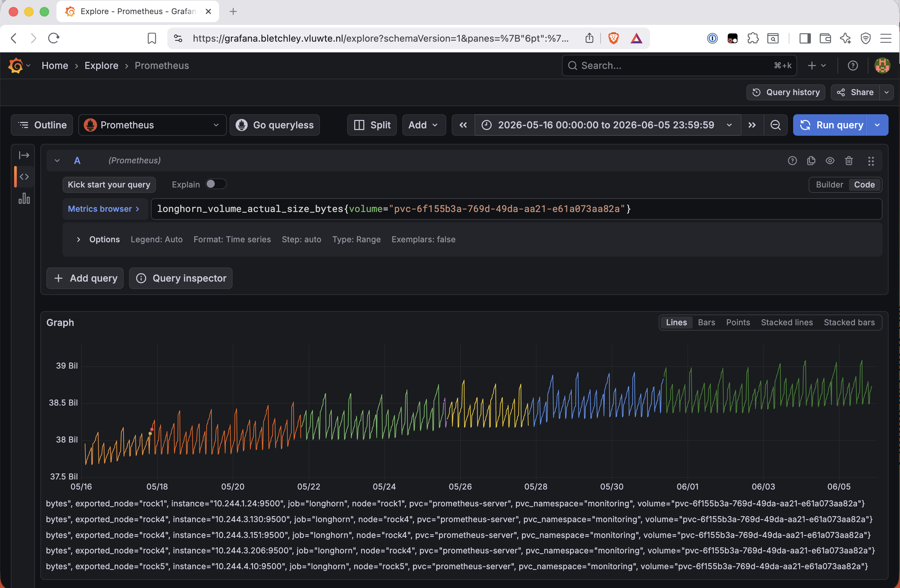
Task: Click into the PromQL query editor field
Action: 517,209
